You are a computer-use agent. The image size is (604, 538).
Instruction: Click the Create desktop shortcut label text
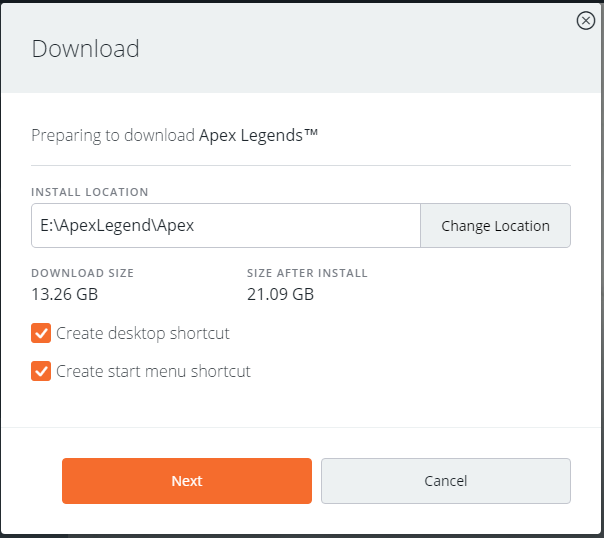pyautogui.click(x=143, y=334)
